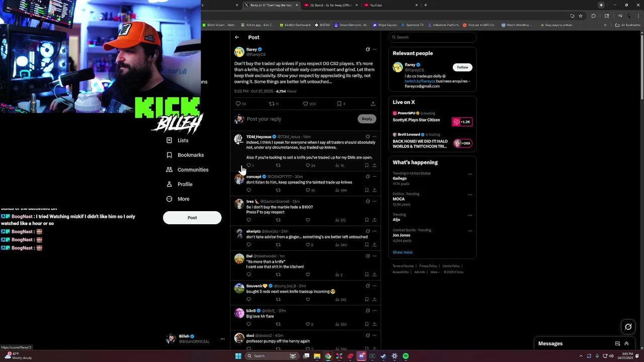Repost b3n5's Big love reply

[x=278, y=324]
